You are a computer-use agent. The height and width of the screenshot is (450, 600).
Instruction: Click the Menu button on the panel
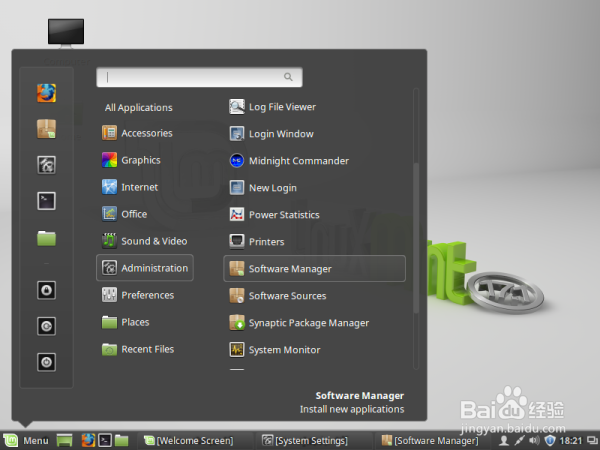coord(26,441)
